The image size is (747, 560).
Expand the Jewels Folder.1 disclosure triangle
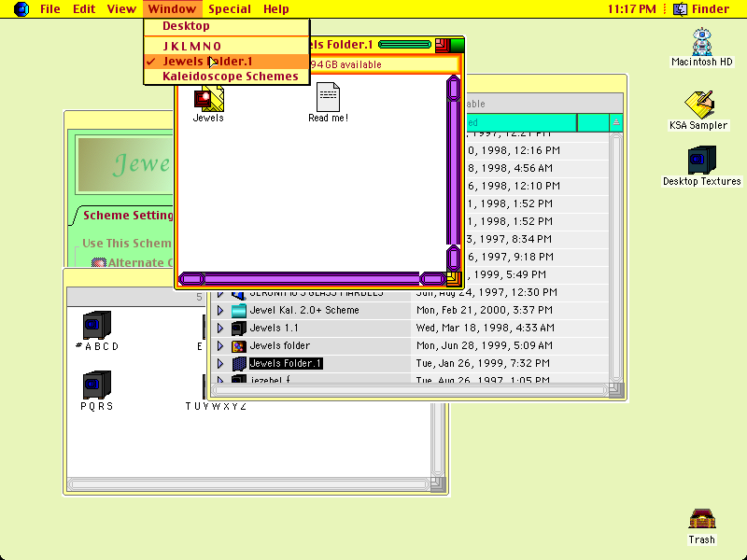[220, 364]
